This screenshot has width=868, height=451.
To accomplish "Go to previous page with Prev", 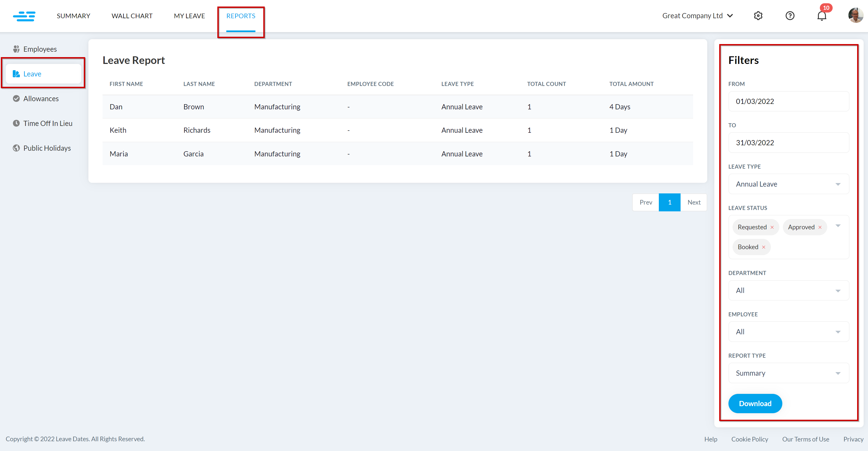I will pos(645,202).
